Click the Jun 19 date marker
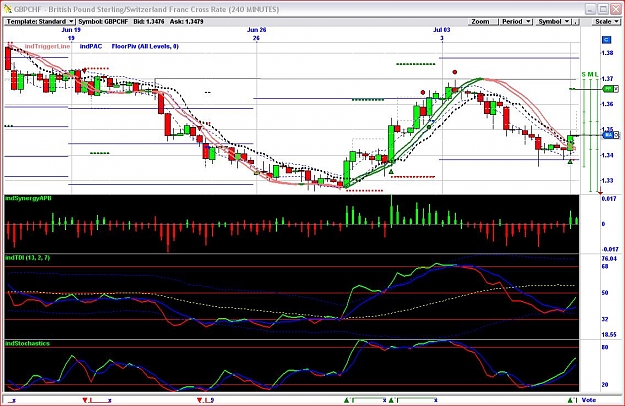The image size is (625, 406). (71, 30)
